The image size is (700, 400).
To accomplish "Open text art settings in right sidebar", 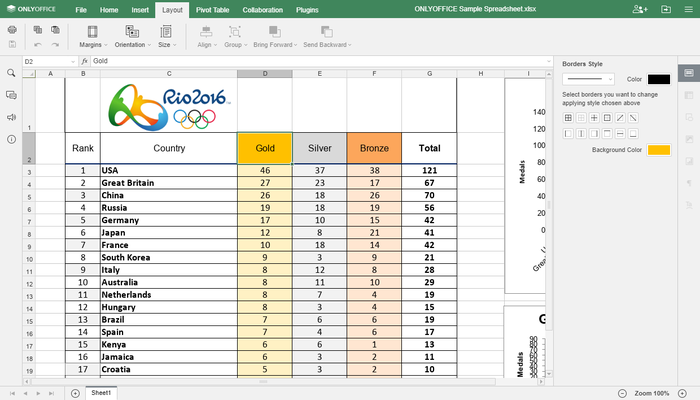I will point(689,205).
